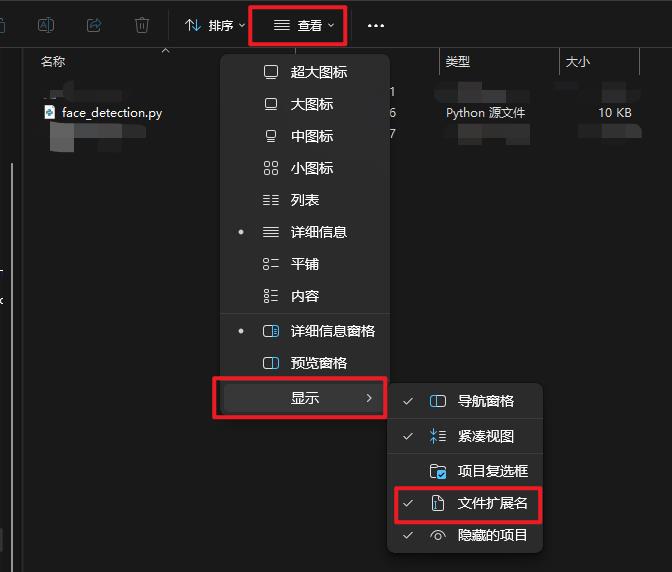Click the lines icon beside 查看

point(282,25)
